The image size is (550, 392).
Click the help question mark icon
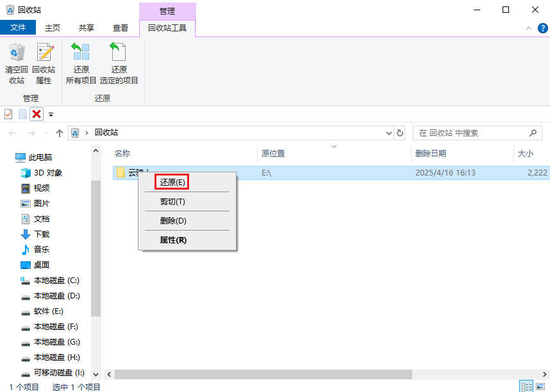(x=542, y=28)
